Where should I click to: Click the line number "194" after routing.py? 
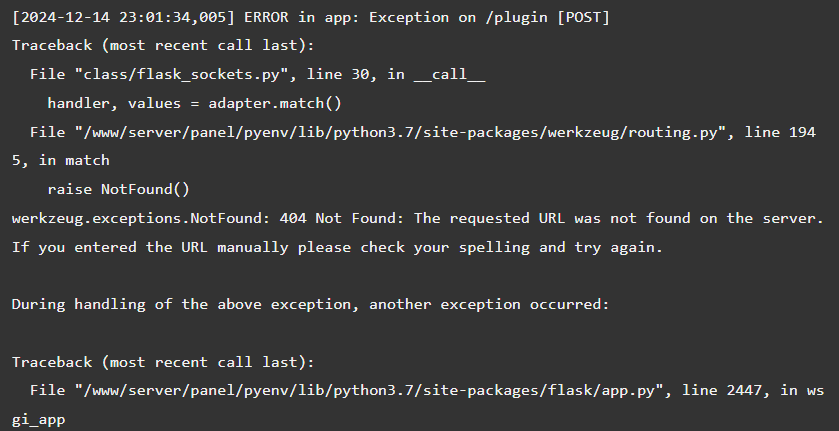click(x=802, y=132)
